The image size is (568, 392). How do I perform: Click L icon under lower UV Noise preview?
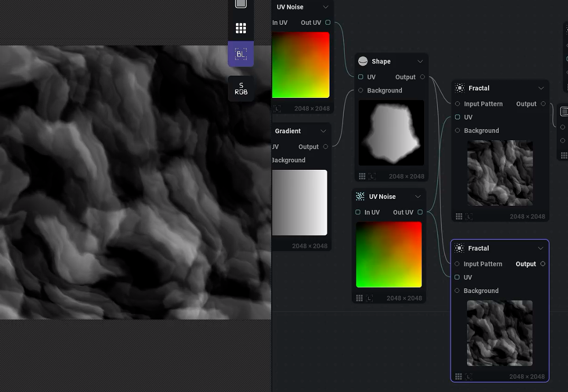click(x=370, y=298)
